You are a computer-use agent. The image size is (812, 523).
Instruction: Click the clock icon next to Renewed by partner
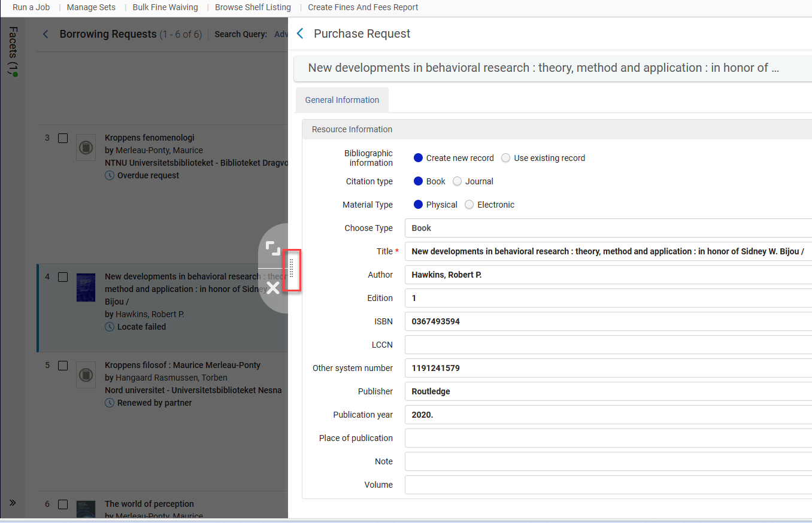pos(110,403)
